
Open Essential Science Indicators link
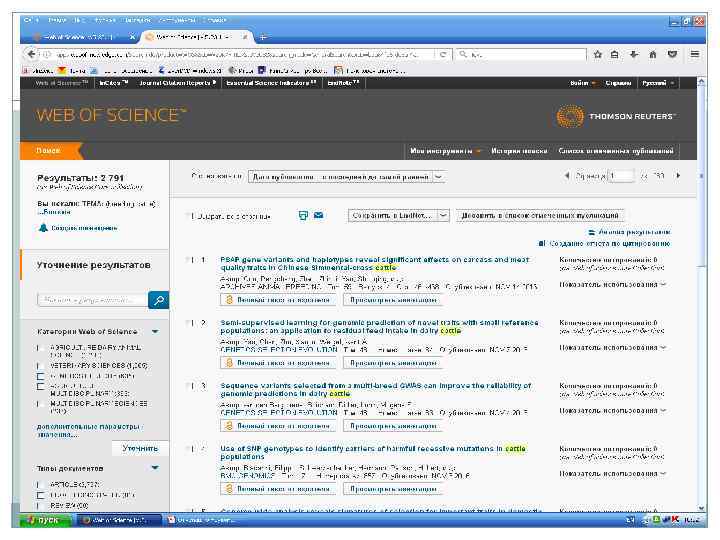pos(271,83)
